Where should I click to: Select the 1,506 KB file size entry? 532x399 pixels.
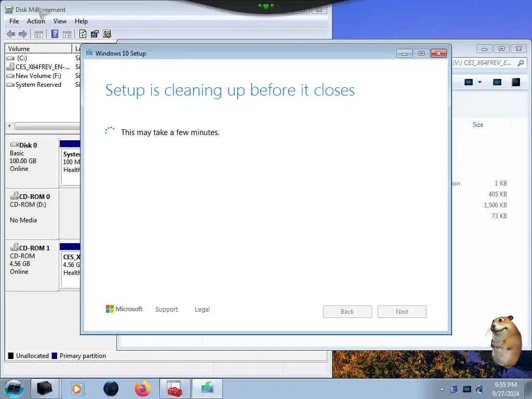coord(495,205)
